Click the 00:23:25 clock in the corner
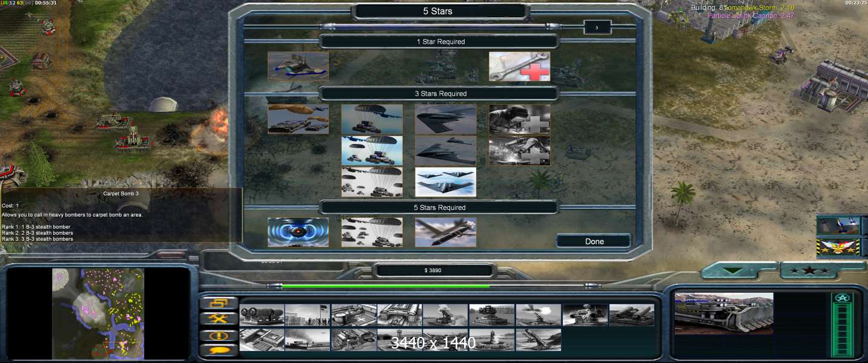The image size is (868, 363). click(x=856, y=3)
